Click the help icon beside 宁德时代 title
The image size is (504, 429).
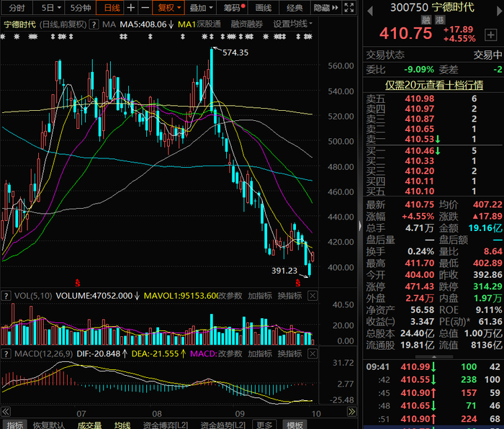pyautogui.click(x=94, y=24)
